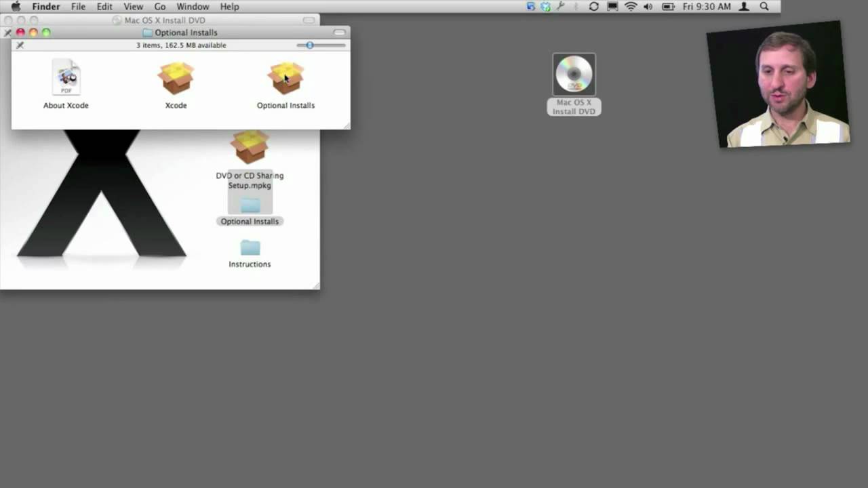Toggle toolbar pill button of Optional Installs window
Screen dimensions: 868x488
coord(339,33)
